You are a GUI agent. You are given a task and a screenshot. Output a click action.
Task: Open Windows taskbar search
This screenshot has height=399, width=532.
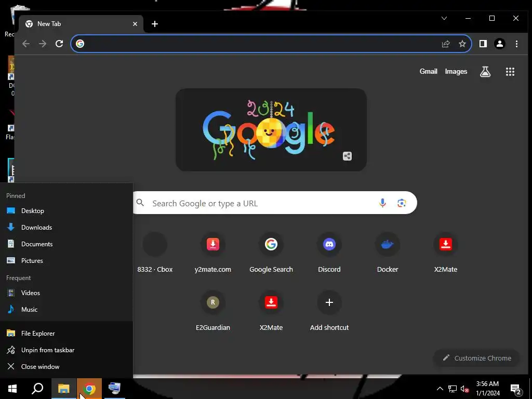pyautogui.click(x=37, y=389)
